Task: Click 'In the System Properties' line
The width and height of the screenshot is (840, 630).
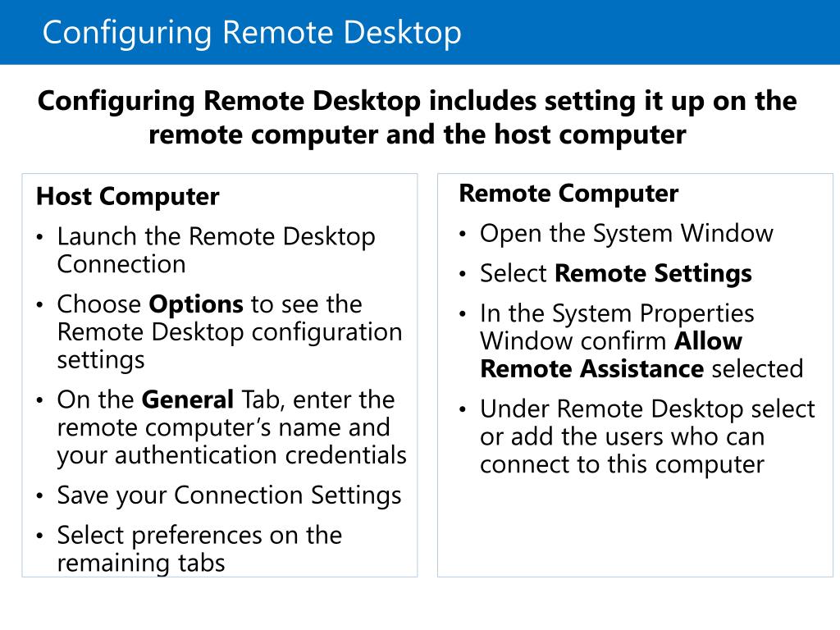Action: pyautogui.click(x=617, y=314)
